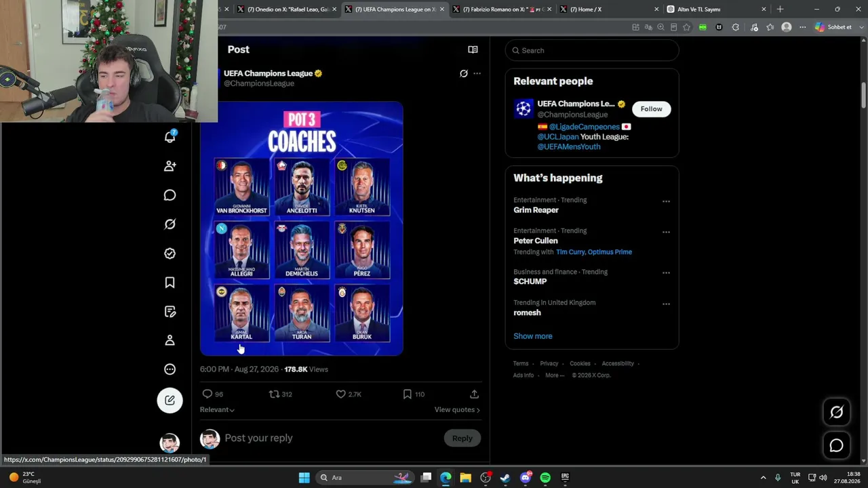Image resolution: width=868 pixels, height=488 pixels.
Task: Open Grim Reaper trending topic
Action: pos(536,210)
